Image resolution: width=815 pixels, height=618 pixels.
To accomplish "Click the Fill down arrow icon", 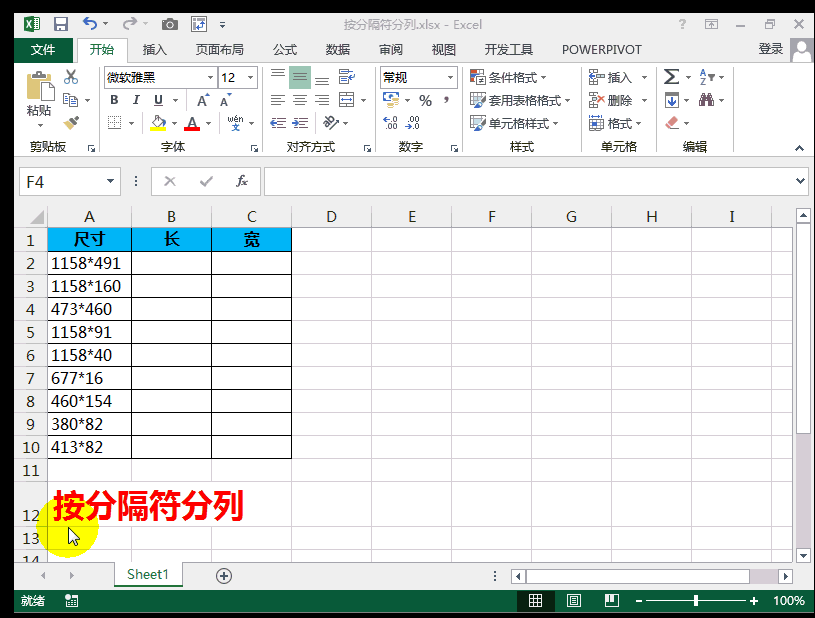I will tap(672, 100).
